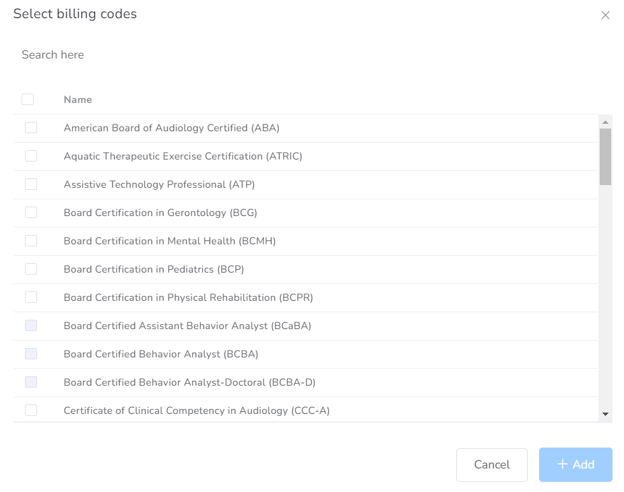Click the scroll up arrow of list
This screenshot has height=492, width=624.
click(x=605, y=122)
